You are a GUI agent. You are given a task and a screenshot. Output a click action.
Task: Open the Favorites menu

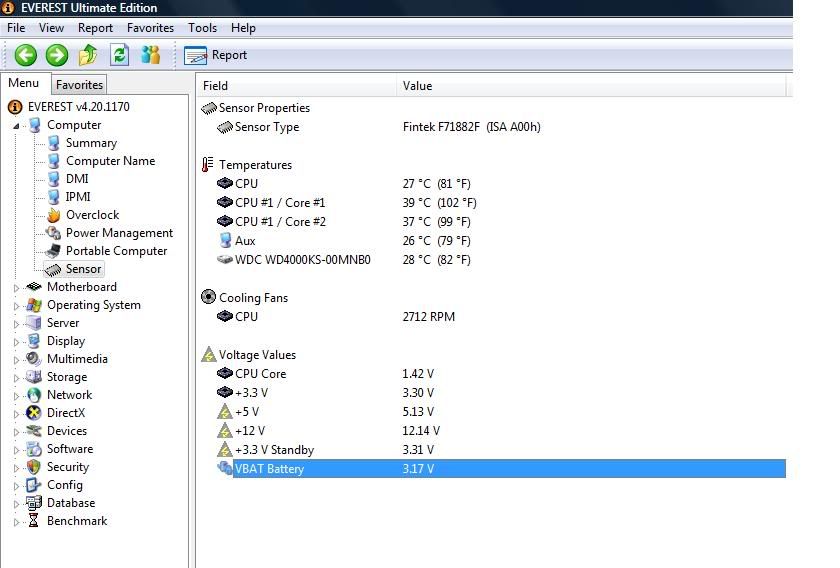click(150, 28)
